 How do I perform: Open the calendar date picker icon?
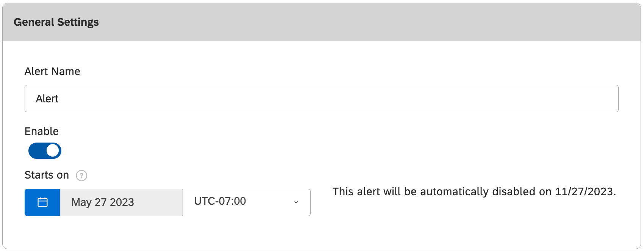[x=42, y=202]
